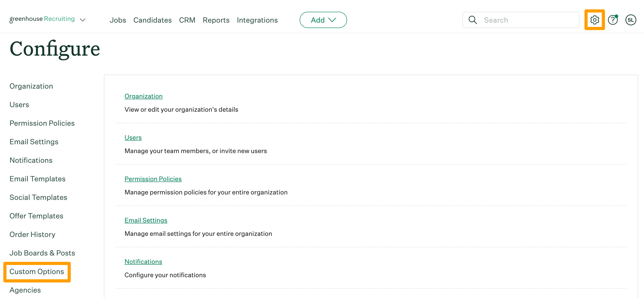Open the Permission Policies settings page

(153, 178)
